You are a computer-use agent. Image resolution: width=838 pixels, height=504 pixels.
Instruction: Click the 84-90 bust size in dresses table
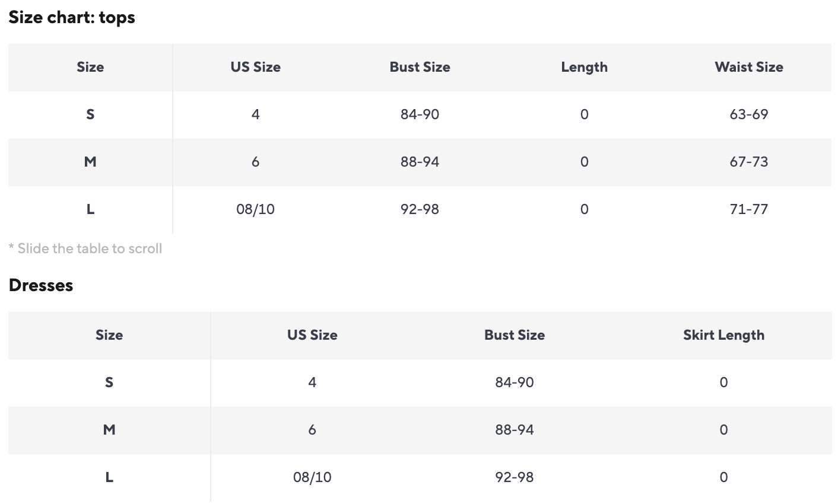[x=514, y=382]
